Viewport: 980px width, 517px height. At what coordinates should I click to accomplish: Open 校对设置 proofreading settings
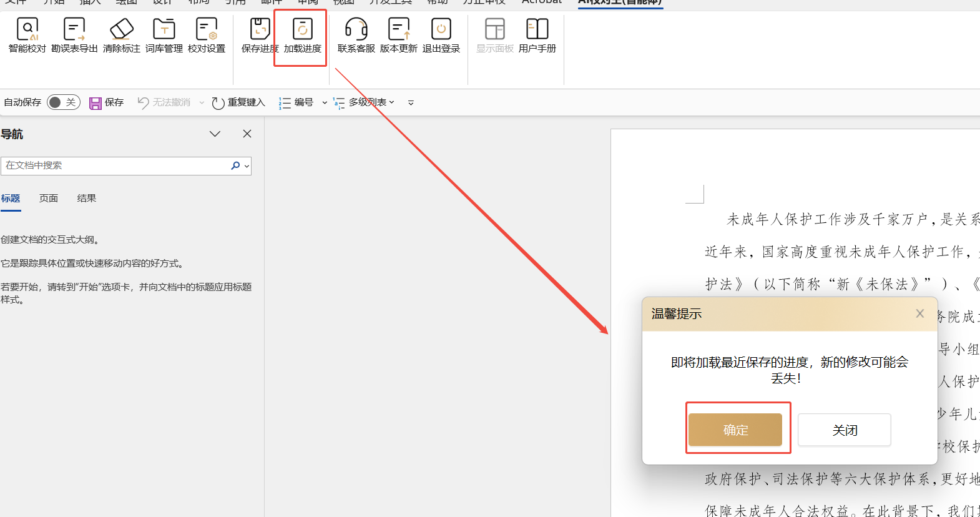(207, 29)
